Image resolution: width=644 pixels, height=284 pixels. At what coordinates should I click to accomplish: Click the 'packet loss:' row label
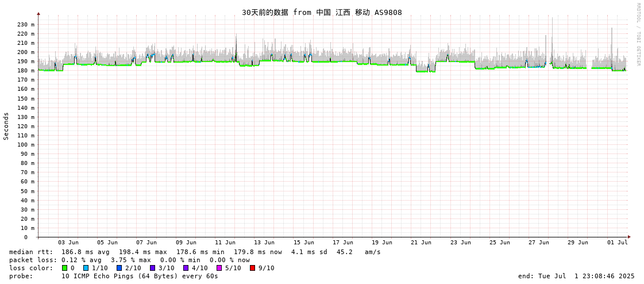pos(33,260)
